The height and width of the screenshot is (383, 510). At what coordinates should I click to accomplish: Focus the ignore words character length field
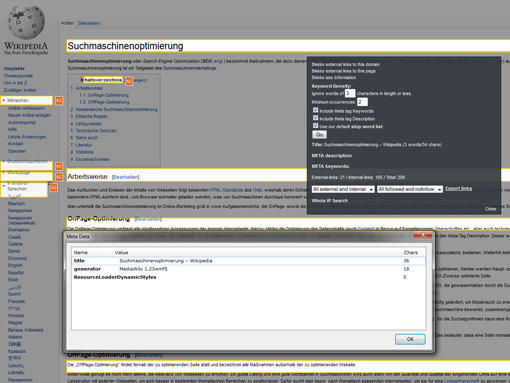[x=350, y=93]
